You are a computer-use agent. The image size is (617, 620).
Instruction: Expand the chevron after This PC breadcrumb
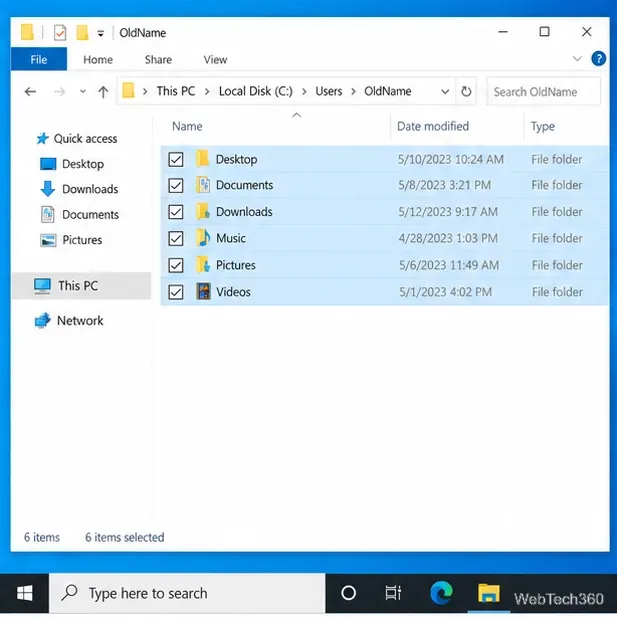tap(207, 92)
